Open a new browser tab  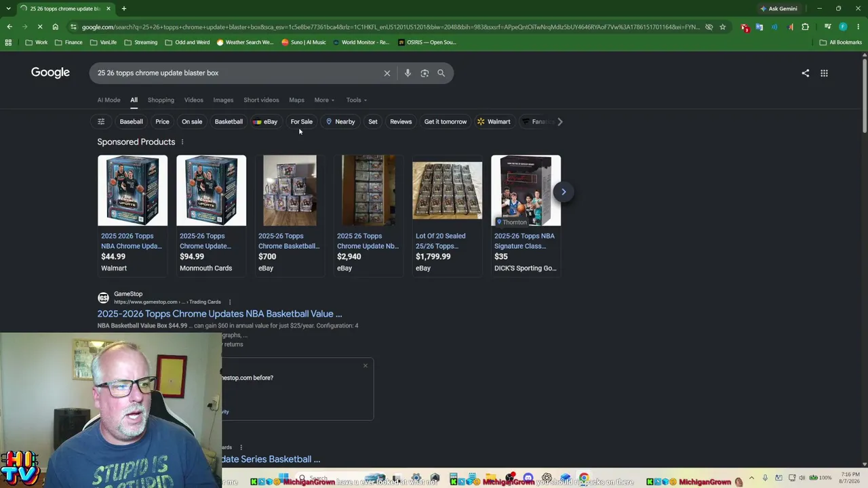123,9
